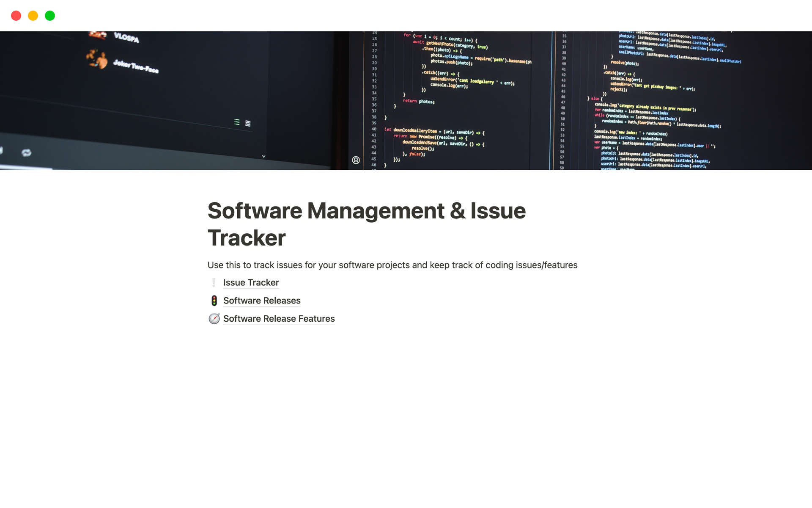Click the sync arrows icon in cover photo
Image resolution: width=812 pixels, height=508 pixels.
(26, 152)
